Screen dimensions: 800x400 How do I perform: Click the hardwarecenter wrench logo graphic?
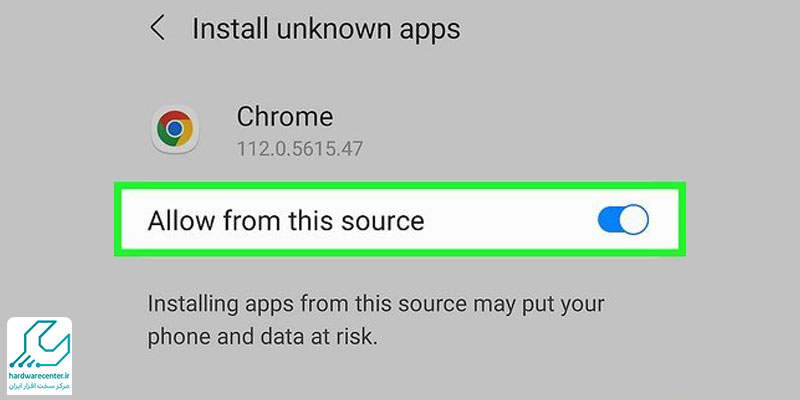(40, 345)
